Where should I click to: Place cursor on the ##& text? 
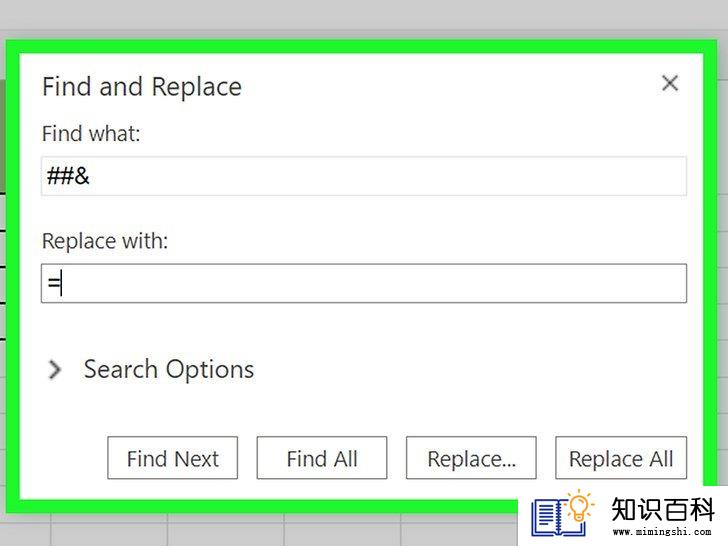click(x=68, y=176)
